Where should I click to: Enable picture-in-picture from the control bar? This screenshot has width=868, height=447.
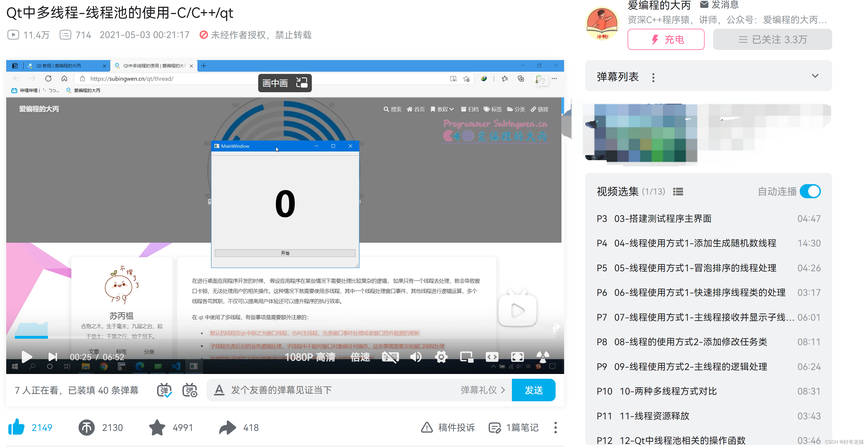pos(467,357)
